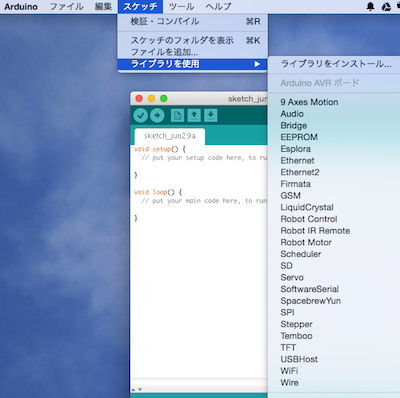
Task: Include the Esplora library
Action: [334, 149]
